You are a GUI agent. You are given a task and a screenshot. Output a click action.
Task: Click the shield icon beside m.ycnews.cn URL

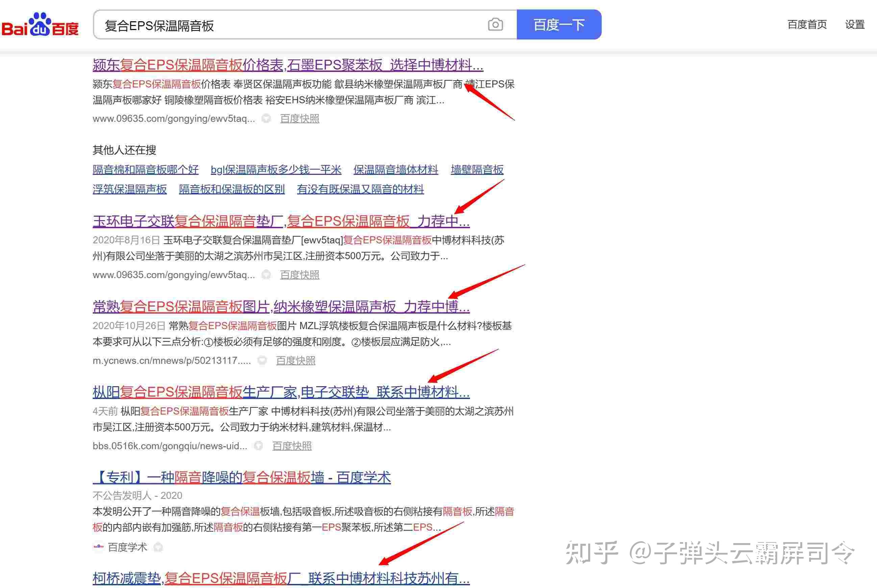pos(262,360)
